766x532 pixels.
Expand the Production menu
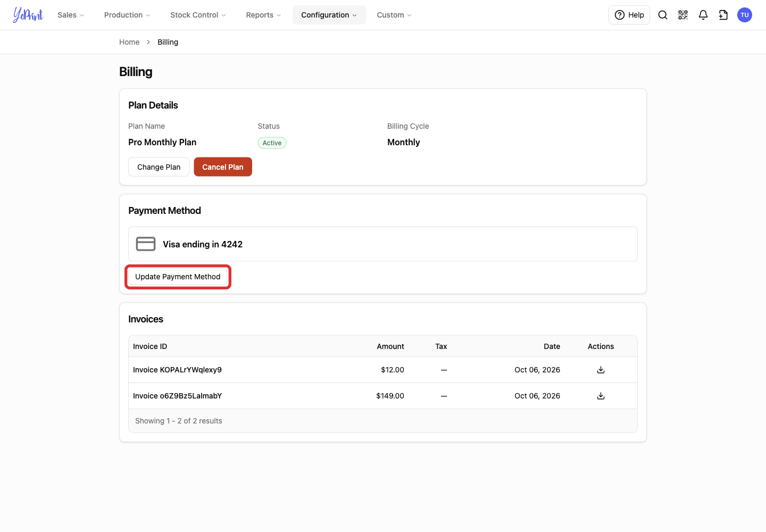pyautogui.click(x=127, y=15)
